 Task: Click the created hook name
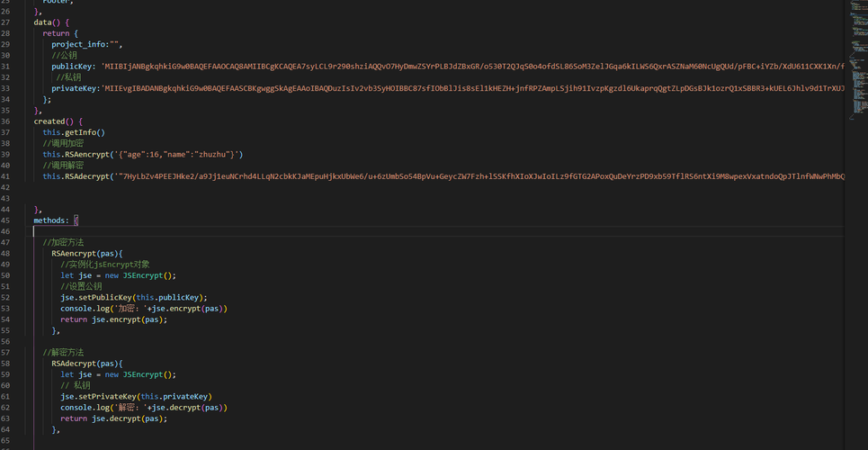pos(49,121)
